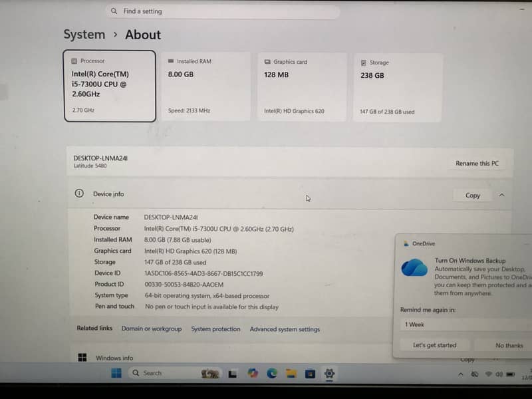Screen dimensions: 532x399
Task: Open Task View from the taskbar
Action: coord(232,374)
